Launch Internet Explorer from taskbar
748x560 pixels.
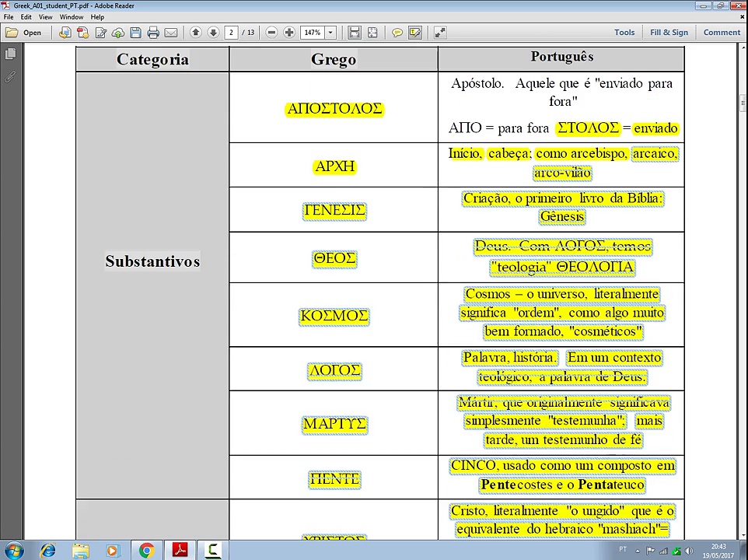pos(48,550)
